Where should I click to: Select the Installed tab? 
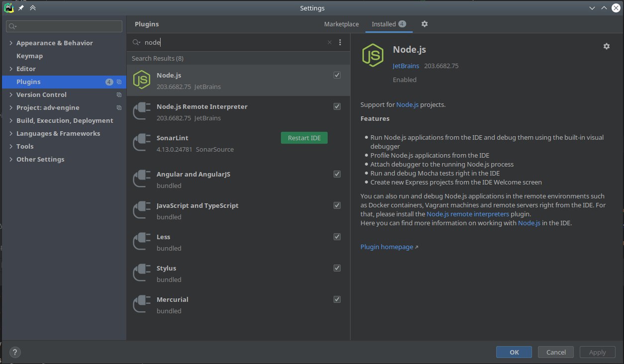pos(389,24)
